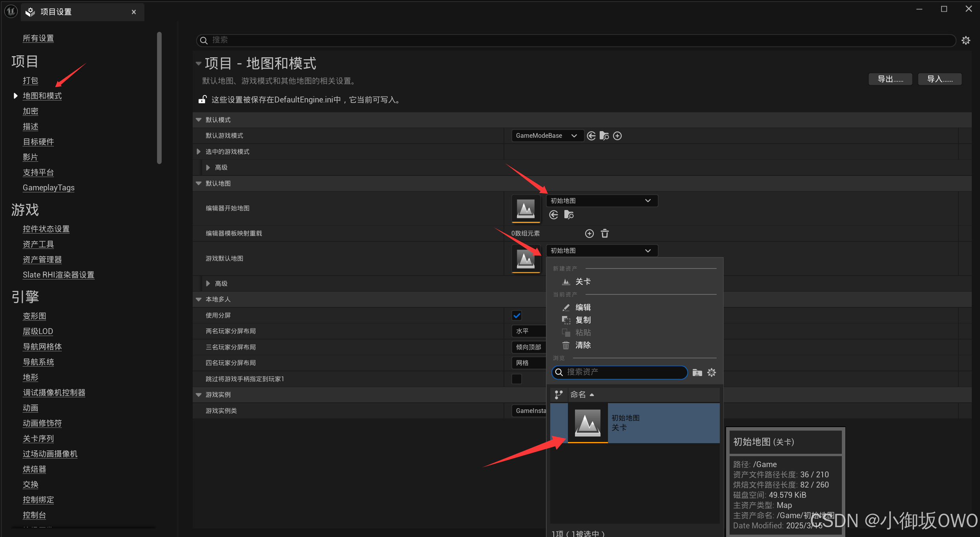Viewport: 980px width, 537px height.
Task: Browse to GameModeBase in content browser
Action: pos(604,136)
